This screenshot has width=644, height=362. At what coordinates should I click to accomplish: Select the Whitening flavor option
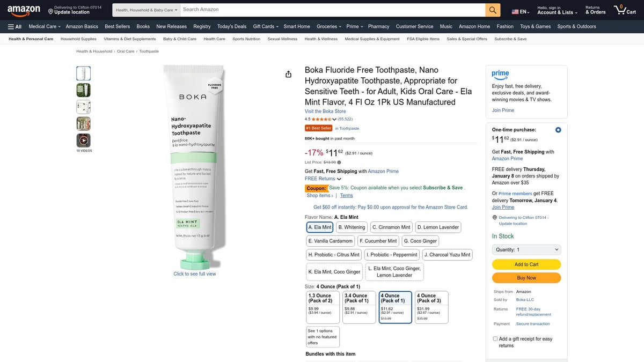pos(351,227)
